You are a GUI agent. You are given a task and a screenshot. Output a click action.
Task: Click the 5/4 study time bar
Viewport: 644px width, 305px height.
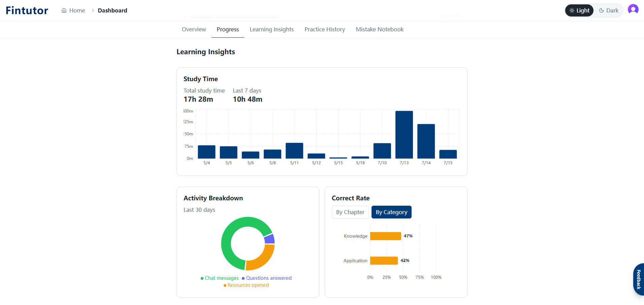point(206,152)
